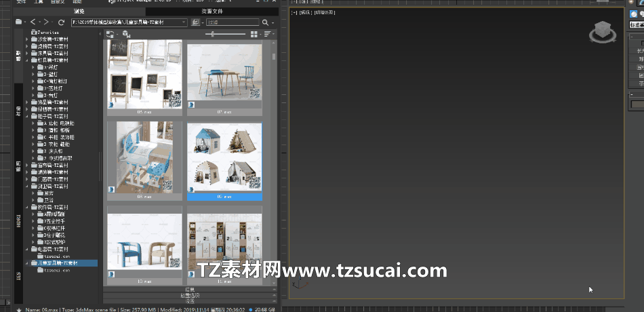644x312 pixels.
Task: Expand the 沙发辑-TZ素材 folder
Action: pos(27,39)
